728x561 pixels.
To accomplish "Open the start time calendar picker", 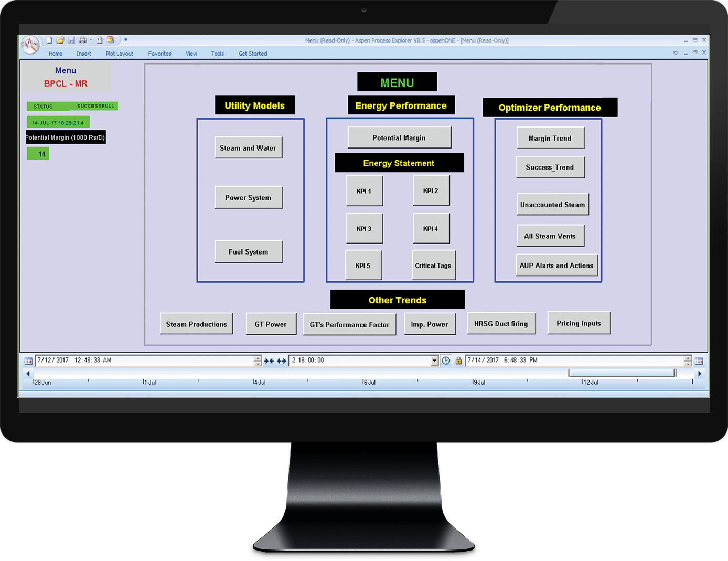I will pyautogui.click(x=28, y=361).
